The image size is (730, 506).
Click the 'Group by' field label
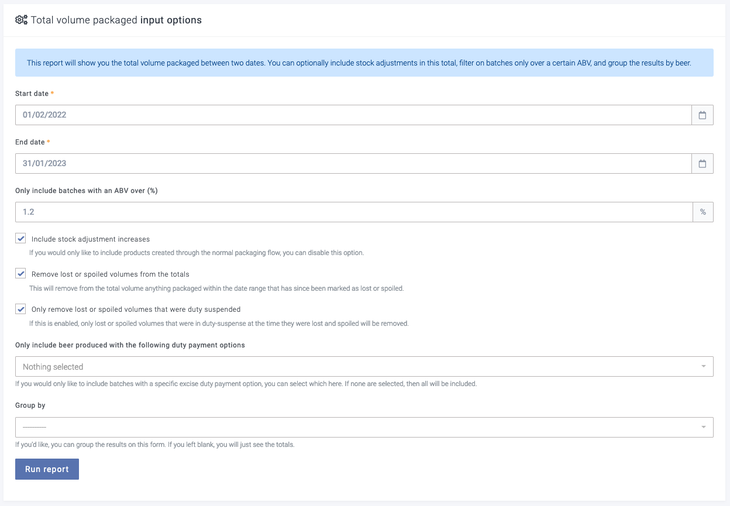point(30,406)
